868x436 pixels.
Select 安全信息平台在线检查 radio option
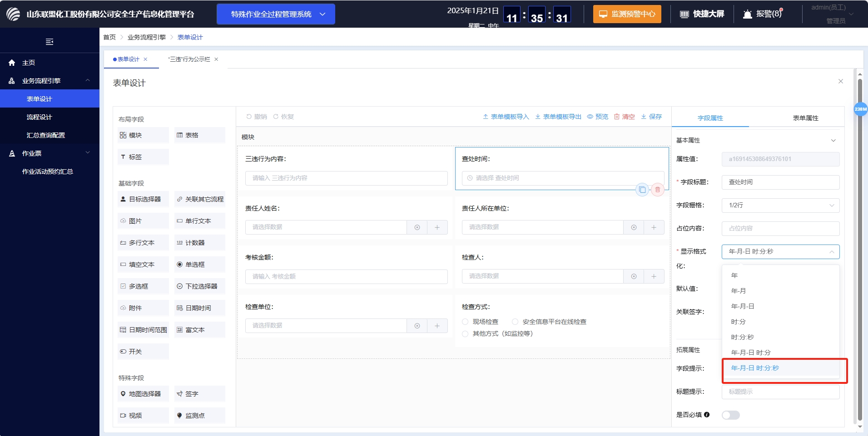[x=515, y=322]
